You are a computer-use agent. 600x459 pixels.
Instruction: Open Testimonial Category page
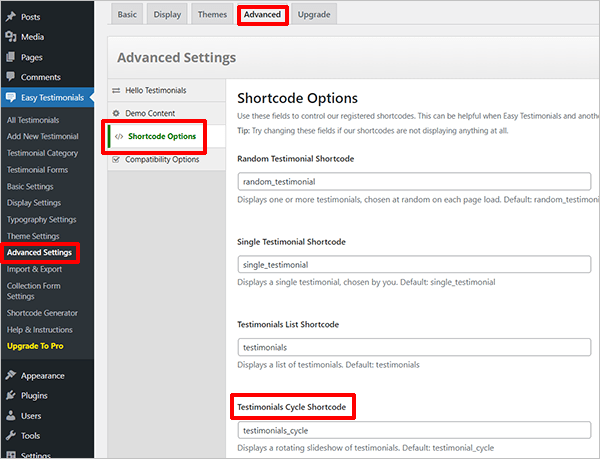[42, 153]
